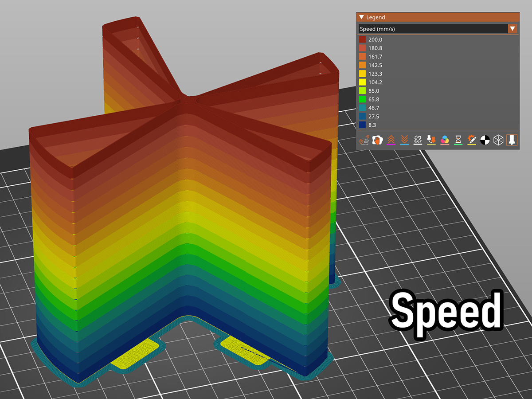
Task: Toggle Tool changes icon in legend
Action: pyautogui.click(x=430, y=140)
